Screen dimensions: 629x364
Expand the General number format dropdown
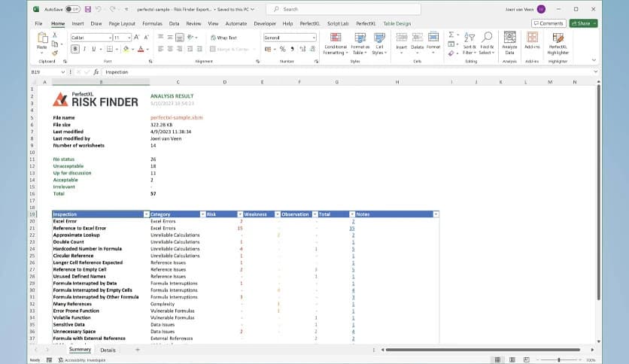[312, 37]
